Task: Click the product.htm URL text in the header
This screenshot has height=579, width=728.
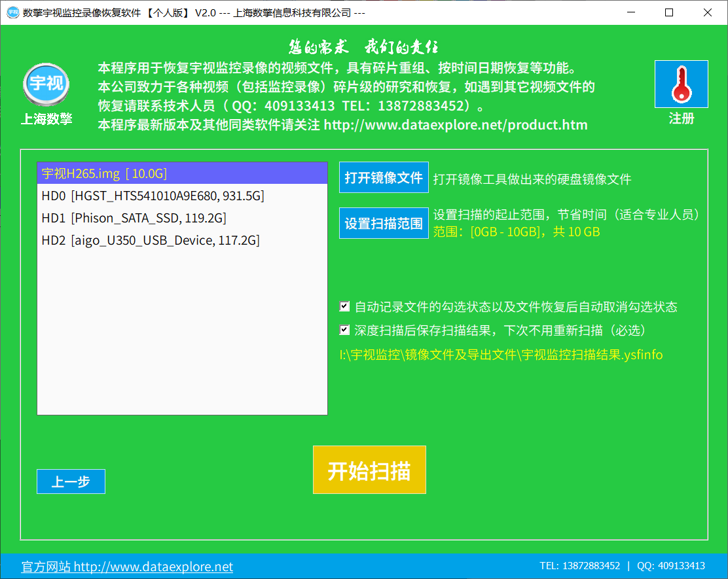Action: tap(456, 125)
